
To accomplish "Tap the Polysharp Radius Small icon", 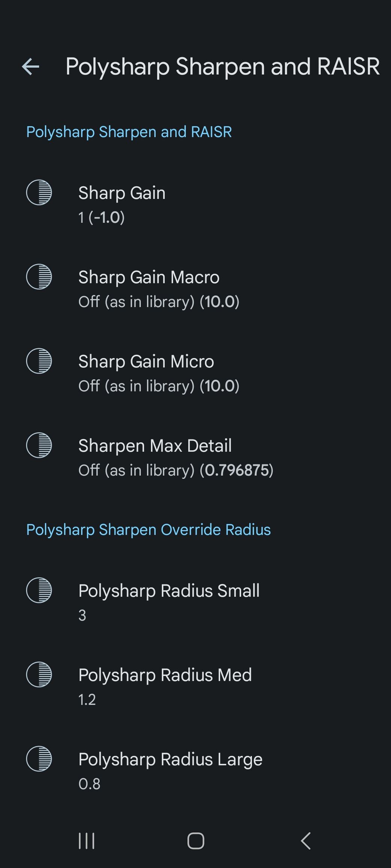I will 39,591.
